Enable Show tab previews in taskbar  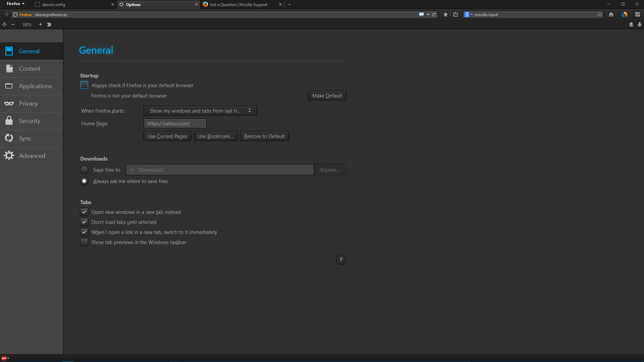(84, 242)
